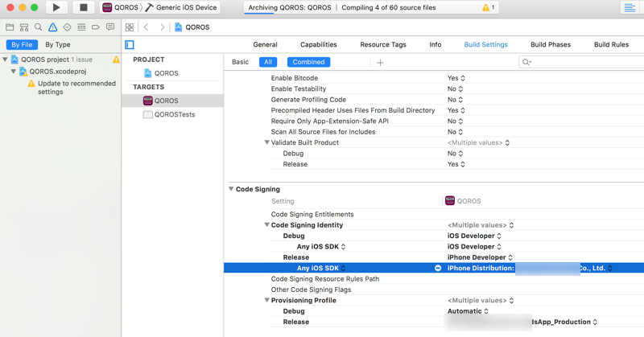644x337 pixels.
Task: Toggle the Combined view filter
Action: point(308,62)
